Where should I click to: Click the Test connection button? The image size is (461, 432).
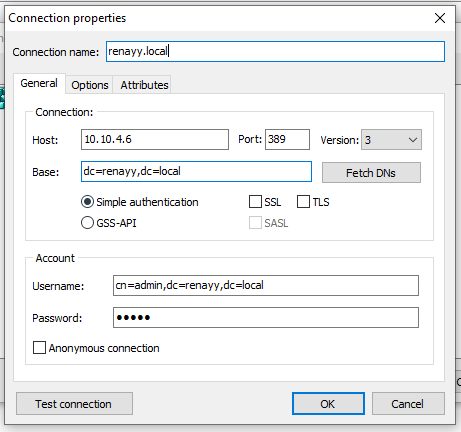(74, 404)
